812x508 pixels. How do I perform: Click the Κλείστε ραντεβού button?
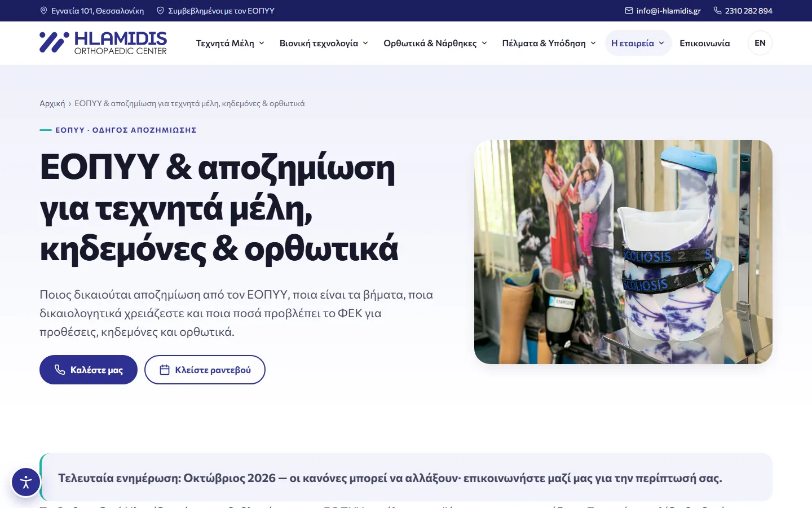click(205, 370)
